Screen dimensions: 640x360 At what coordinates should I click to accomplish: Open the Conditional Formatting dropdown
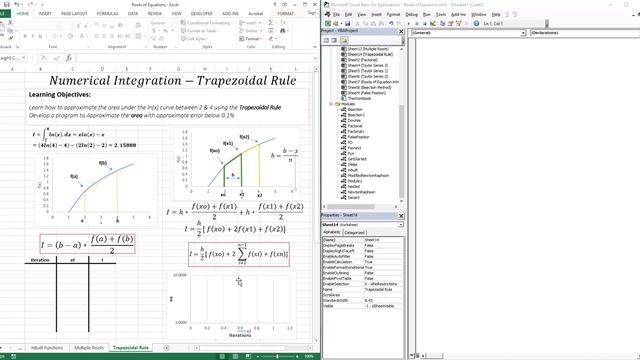click(x=207, y=23)
